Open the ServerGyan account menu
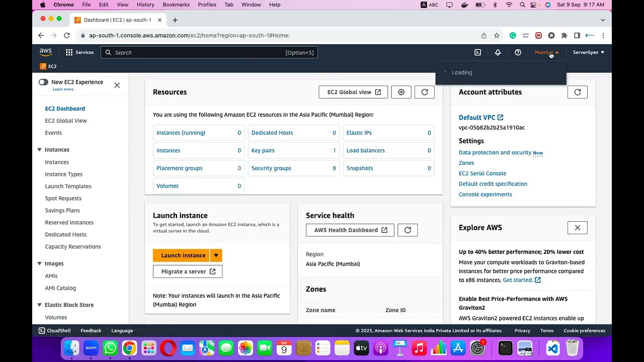Viewport: 644px width, 362px height. coord(589,52)
